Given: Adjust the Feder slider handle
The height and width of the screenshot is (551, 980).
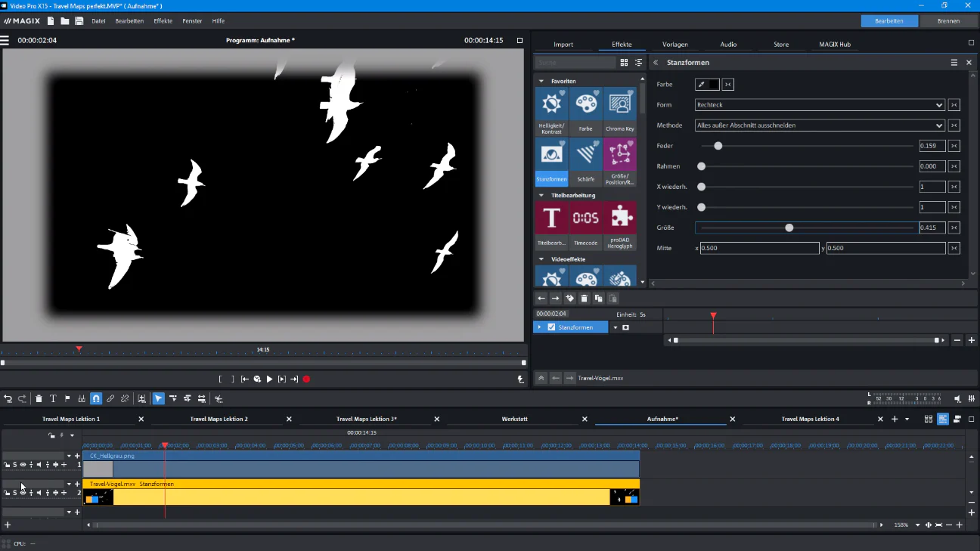Looking at the screenshot, I should [718, 146].
